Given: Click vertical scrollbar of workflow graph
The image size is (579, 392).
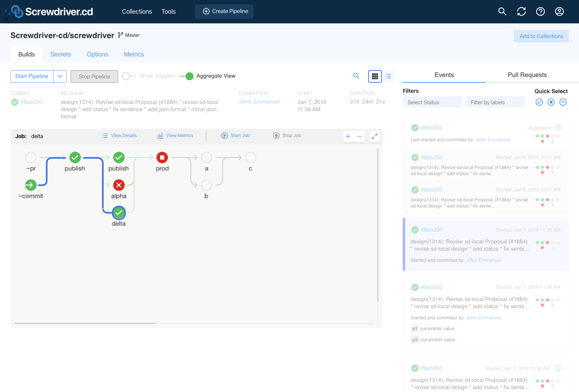Looking at the screenshot, I should coord(377,225).
